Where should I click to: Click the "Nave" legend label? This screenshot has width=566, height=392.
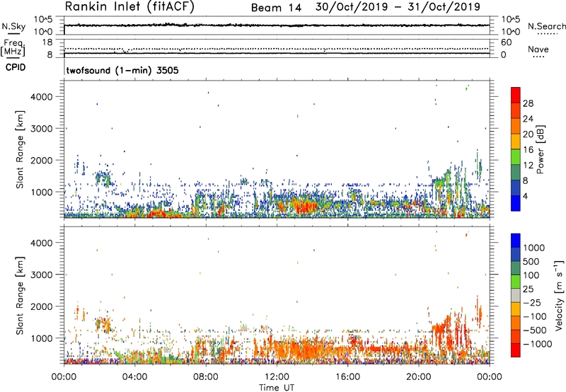click(x=538, y=50)
